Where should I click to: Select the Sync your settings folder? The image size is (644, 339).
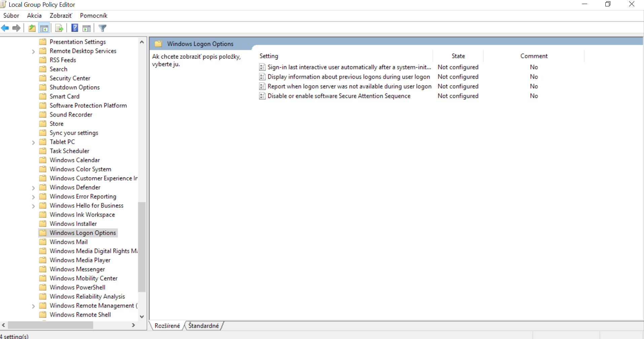coord(74,133)
